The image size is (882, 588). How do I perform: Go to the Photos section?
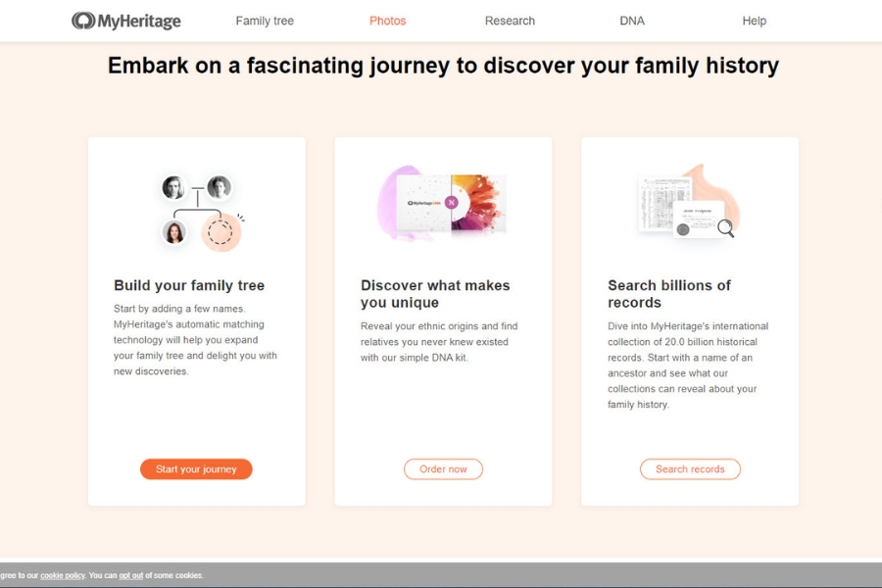[x=387, y=21]
